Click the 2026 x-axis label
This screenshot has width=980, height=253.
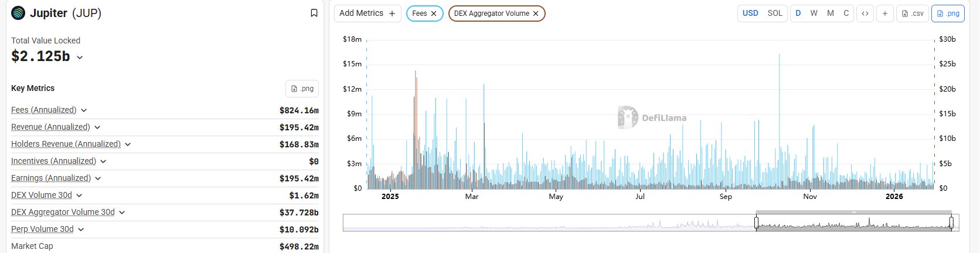pyautogui.click(x=894, y=197)
